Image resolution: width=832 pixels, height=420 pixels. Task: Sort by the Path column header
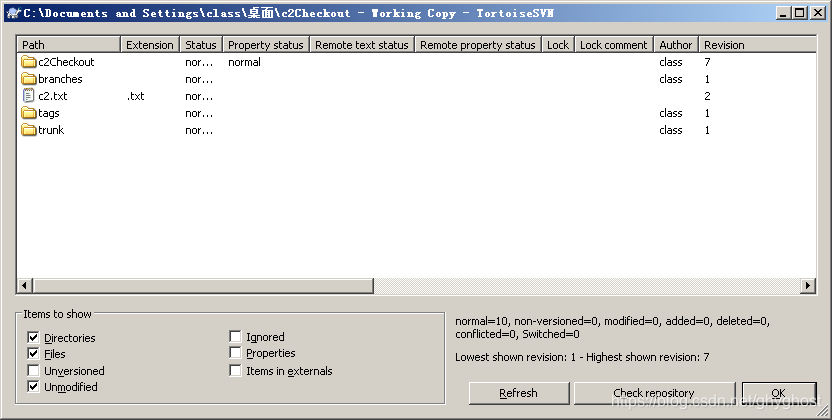69,45
